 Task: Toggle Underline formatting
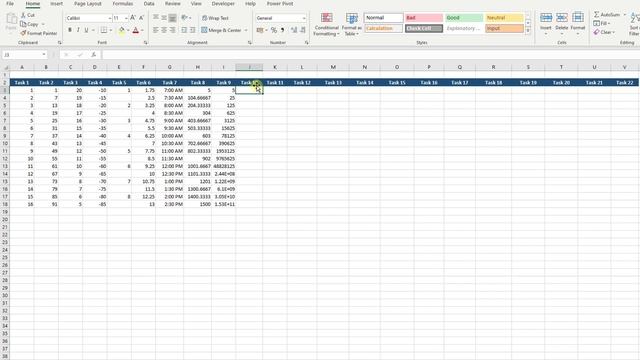tap(86, 30)
